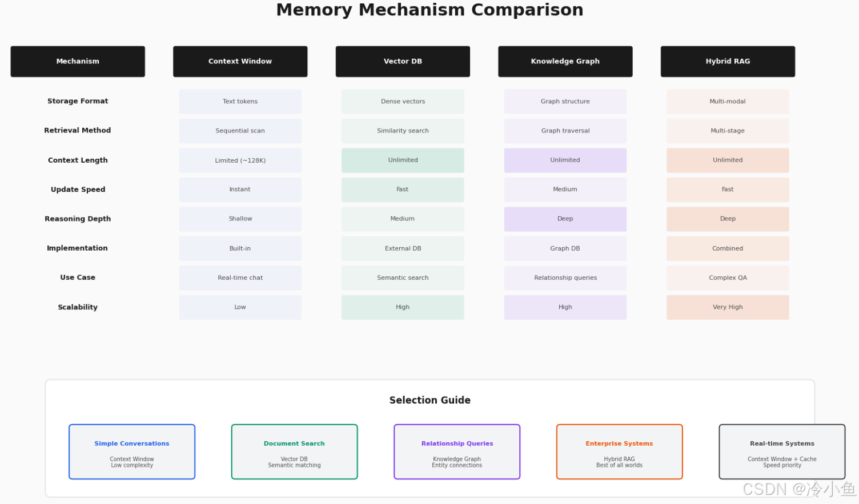Click the Graph traversal cell
Image resolution: width=859 pixels, height=504 pixels.
pos(565,131)
